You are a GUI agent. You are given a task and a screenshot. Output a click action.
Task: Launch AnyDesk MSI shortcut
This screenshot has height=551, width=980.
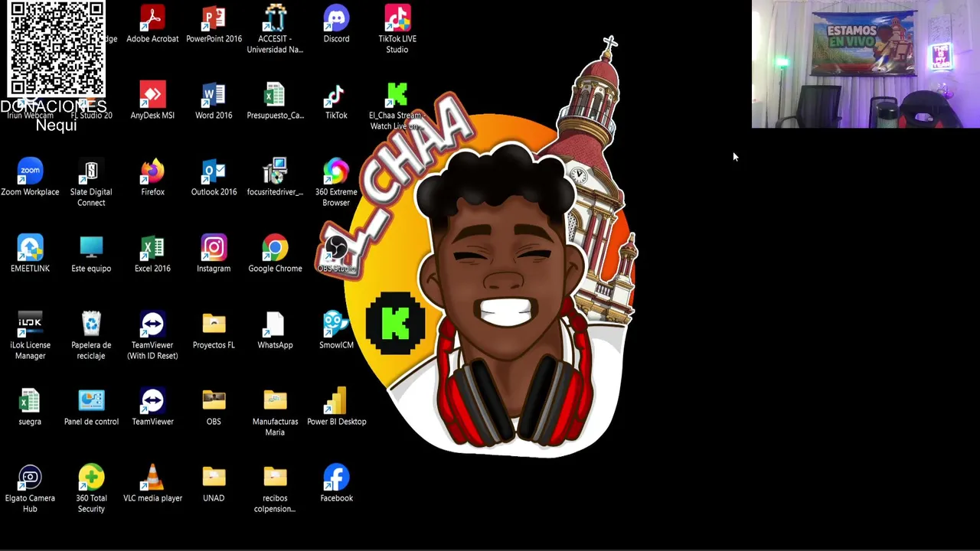click(152, 101)
